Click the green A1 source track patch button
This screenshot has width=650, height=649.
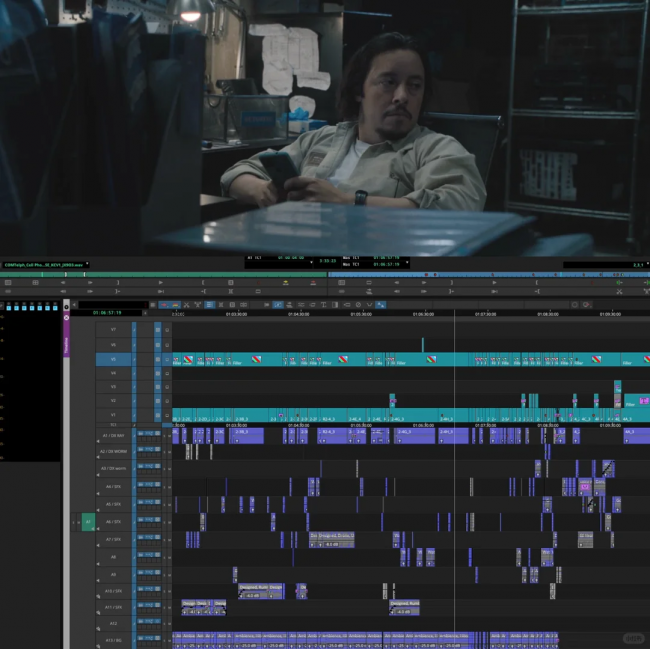click(88, 522)
